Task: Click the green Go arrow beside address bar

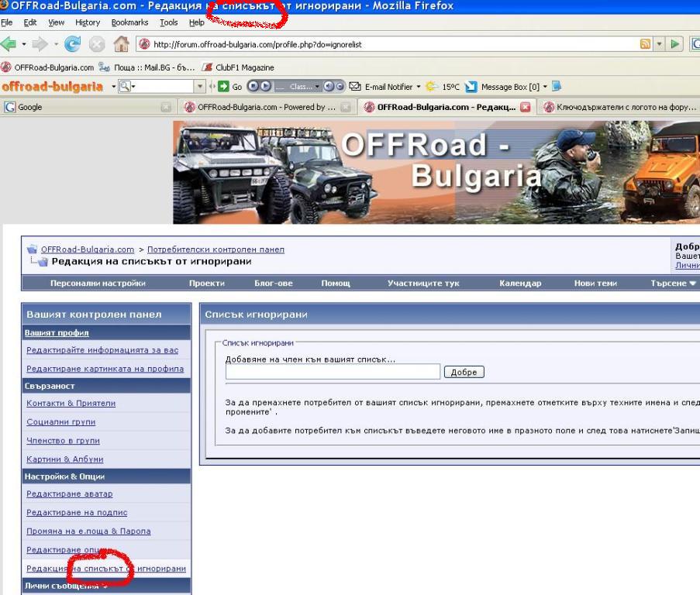Action: tap(675, 43)
